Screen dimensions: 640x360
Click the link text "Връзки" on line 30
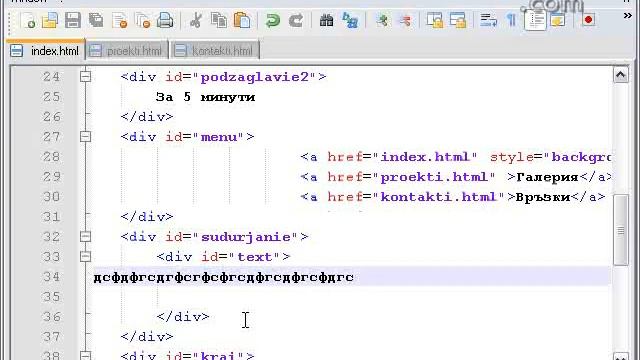(x=543, y=197)
